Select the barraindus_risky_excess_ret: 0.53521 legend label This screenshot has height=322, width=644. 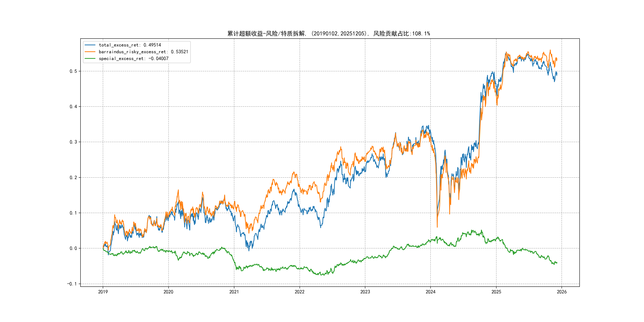coord(143,52)
